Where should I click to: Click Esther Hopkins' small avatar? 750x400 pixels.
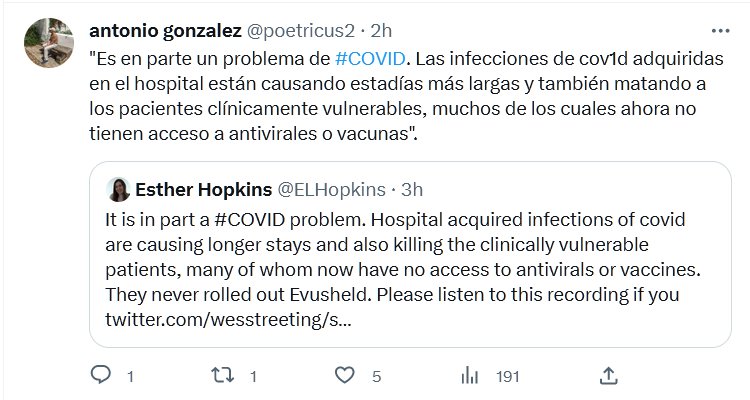[x=119, y=189]
